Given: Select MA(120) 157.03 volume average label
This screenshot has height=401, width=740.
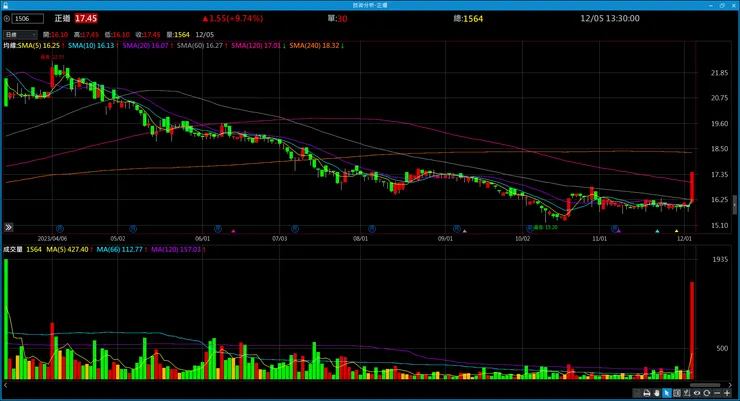Looking at the screenshot, I should (176, 249).
